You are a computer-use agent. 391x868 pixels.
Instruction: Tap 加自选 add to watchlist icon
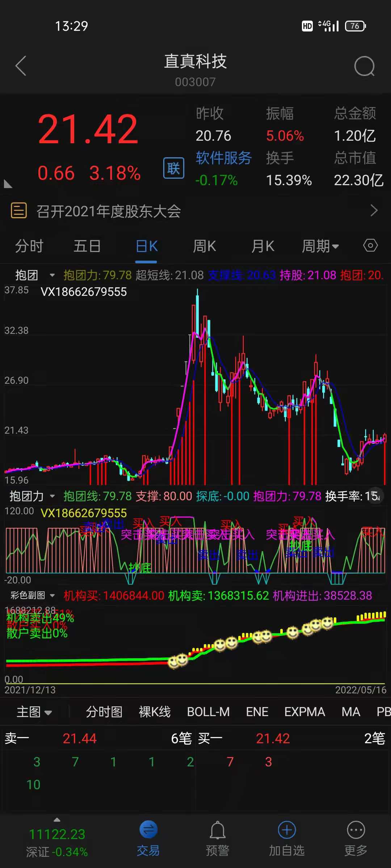coord(287,830)
